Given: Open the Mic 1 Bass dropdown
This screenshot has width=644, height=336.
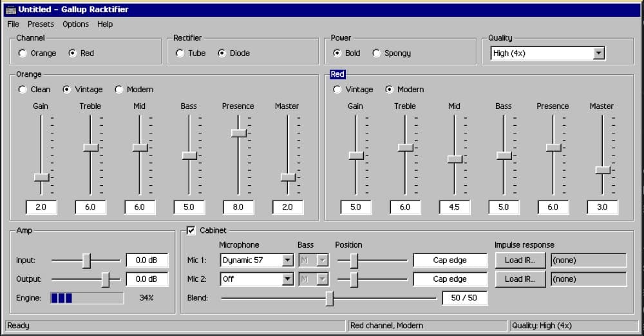Looking at the screenshot, I should pyautogui.click(x=314, y=261).
